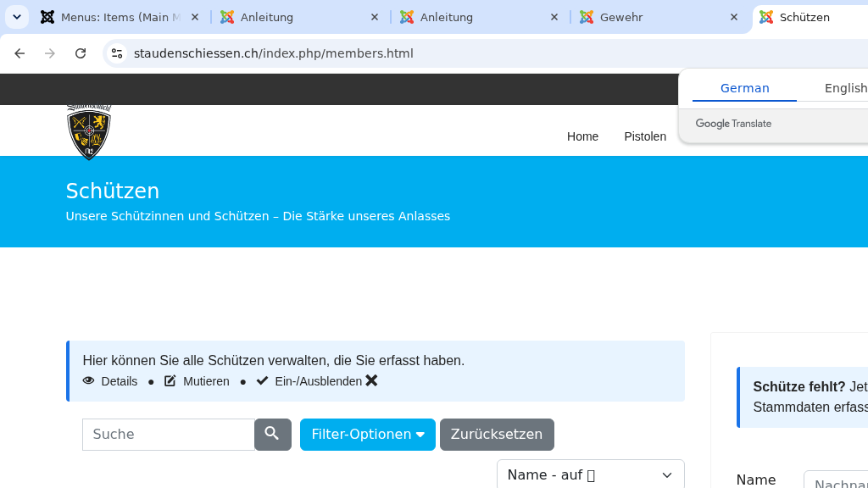Open the tab search dropdown arrow

[x=17, y=17]
